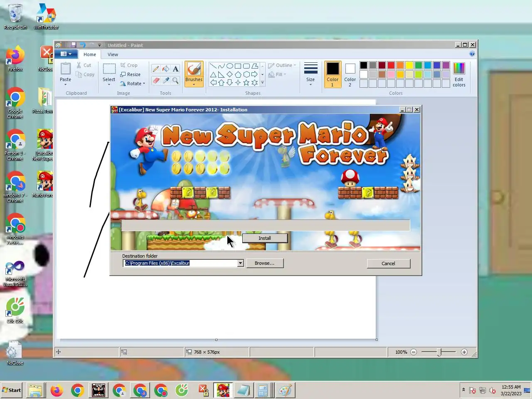Pick the purple color swatch
Viewport: 532px width, 399px height.
(x=446, y=65)
